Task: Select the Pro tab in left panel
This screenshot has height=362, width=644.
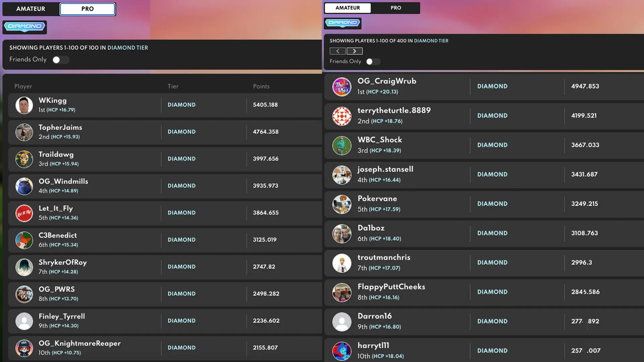Action: tap(88, 9)
